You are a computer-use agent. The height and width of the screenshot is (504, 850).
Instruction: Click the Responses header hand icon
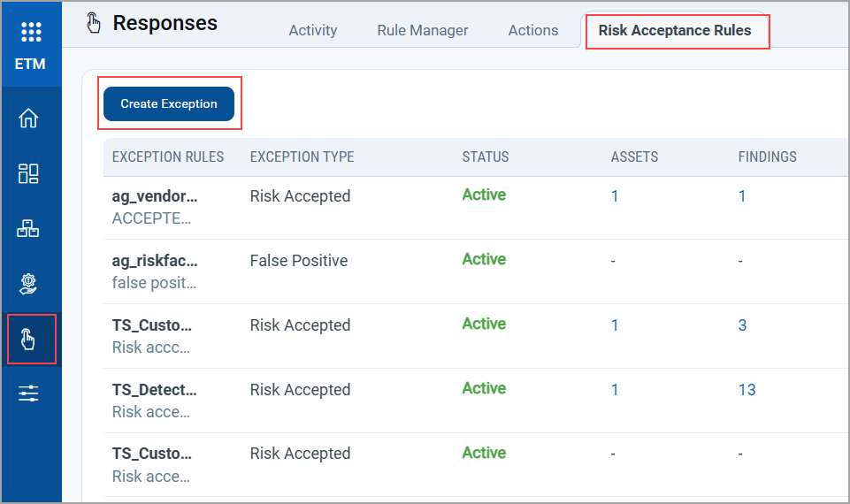(x=94, y=23)
